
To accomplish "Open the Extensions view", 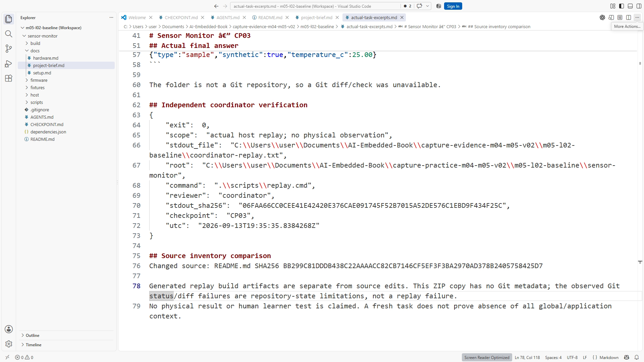I will (9, 78).
